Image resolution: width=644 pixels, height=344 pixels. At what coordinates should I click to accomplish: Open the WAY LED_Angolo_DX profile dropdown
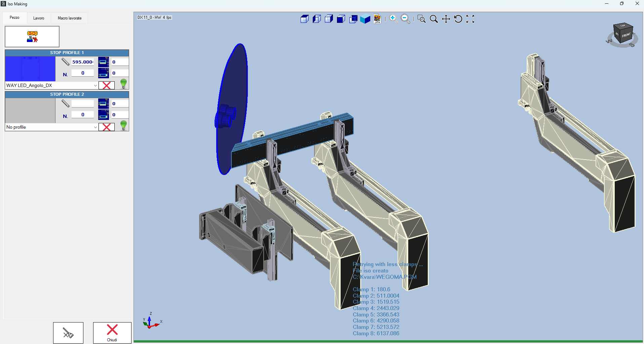(95, 86)
